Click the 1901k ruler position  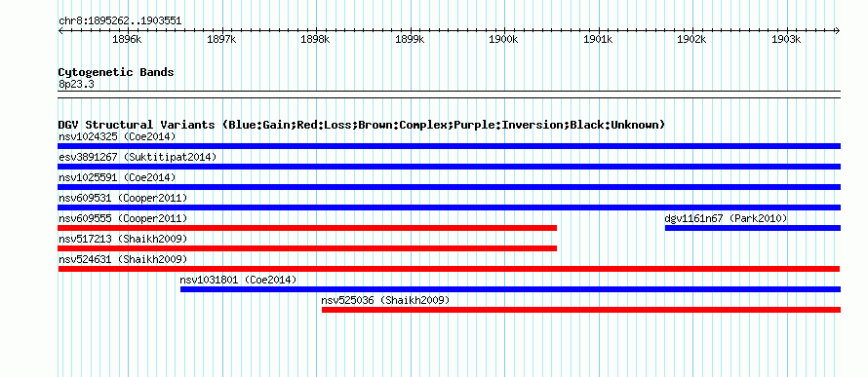pyautogui.click(x=598, y=39)
